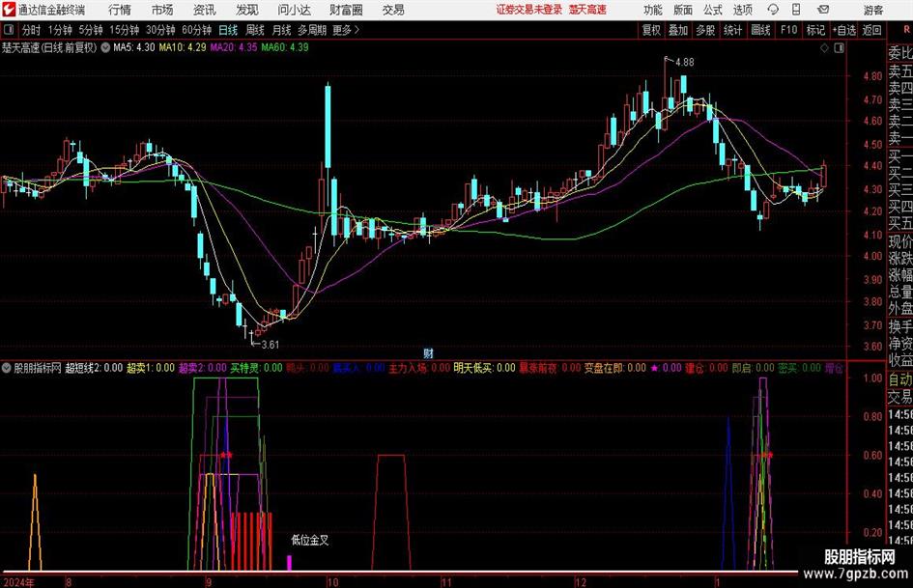The image size is (913, 588).
Task: Click the 明天低买: 0.00 indicator label
Action: (x=484, y=368)
